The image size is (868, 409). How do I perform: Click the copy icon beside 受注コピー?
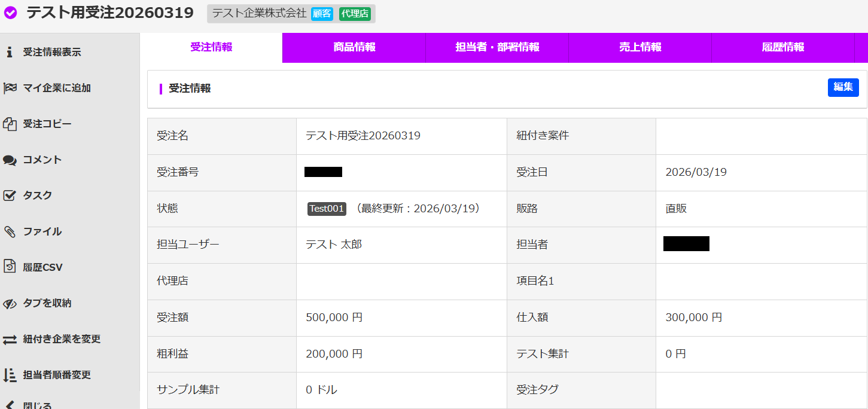[10, 124]
